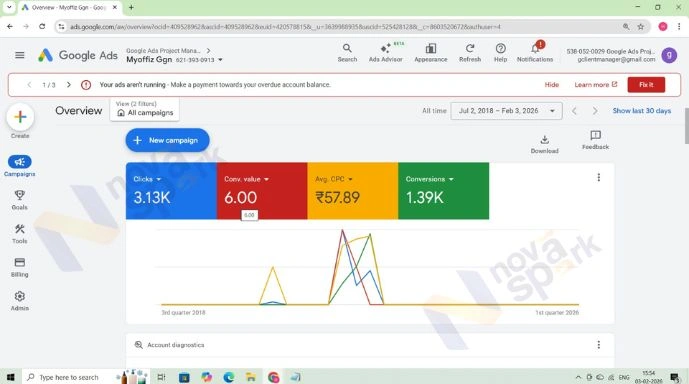
Task: Select the blue Clicks scorecard
Action: [x=171, y=191]
